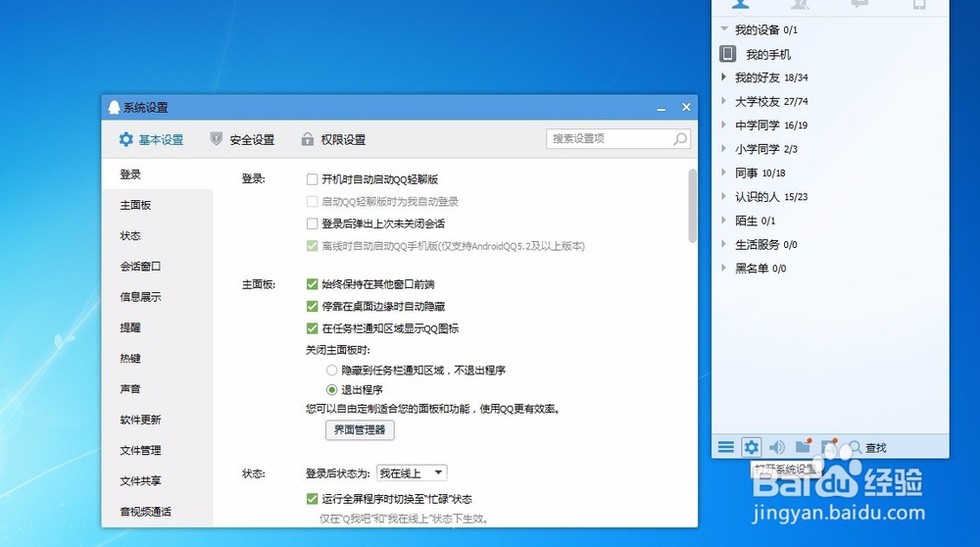Click the lock icon beside 权限设置

pyautogui.click(x=307, y=139)
